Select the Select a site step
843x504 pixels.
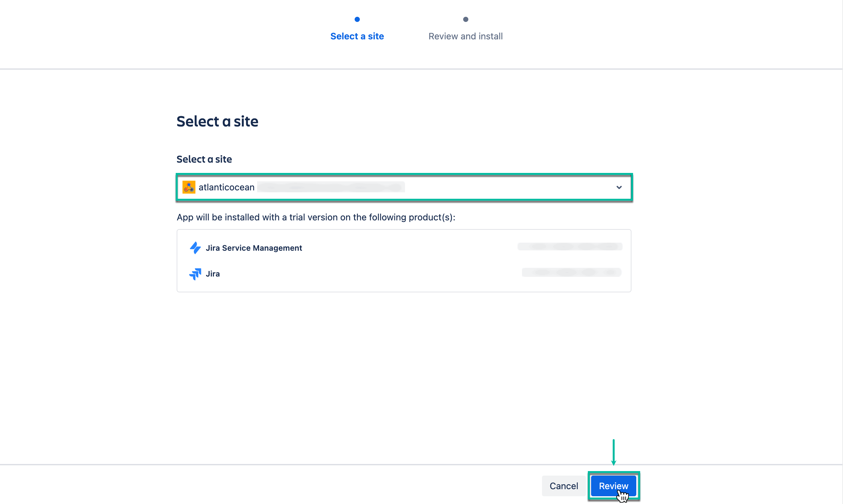point(357,36)
